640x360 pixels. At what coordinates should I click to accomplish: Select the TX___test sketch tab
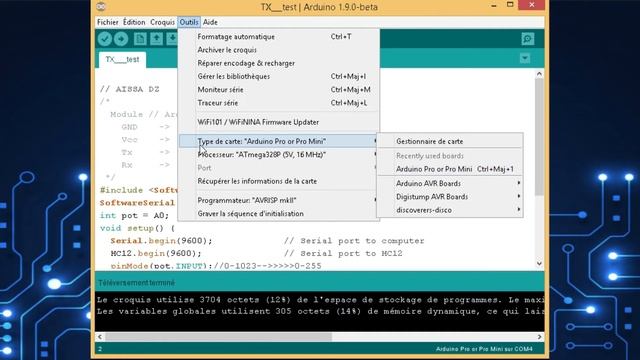(122, 60)
